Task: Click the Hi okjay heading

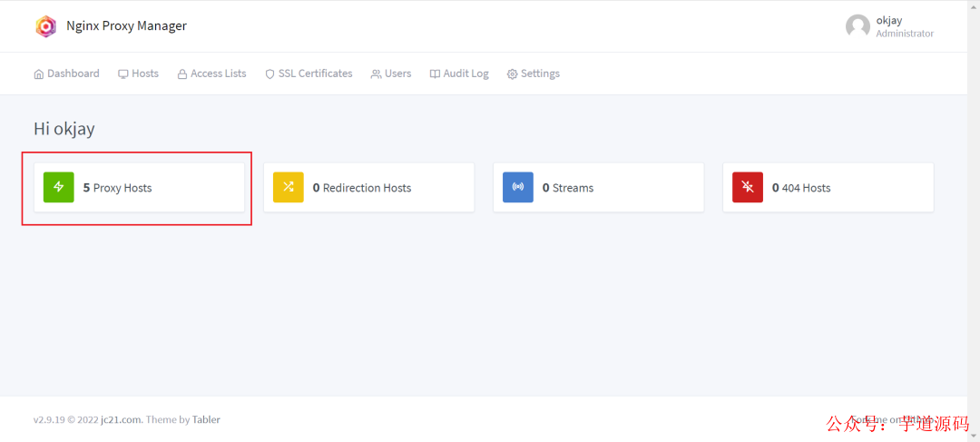Action: click(64, 130)
